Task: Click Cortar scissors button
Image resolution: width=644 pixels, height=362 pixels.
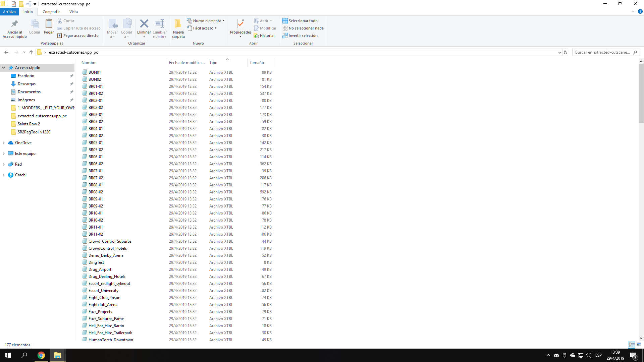Action: tap(66, 21)
